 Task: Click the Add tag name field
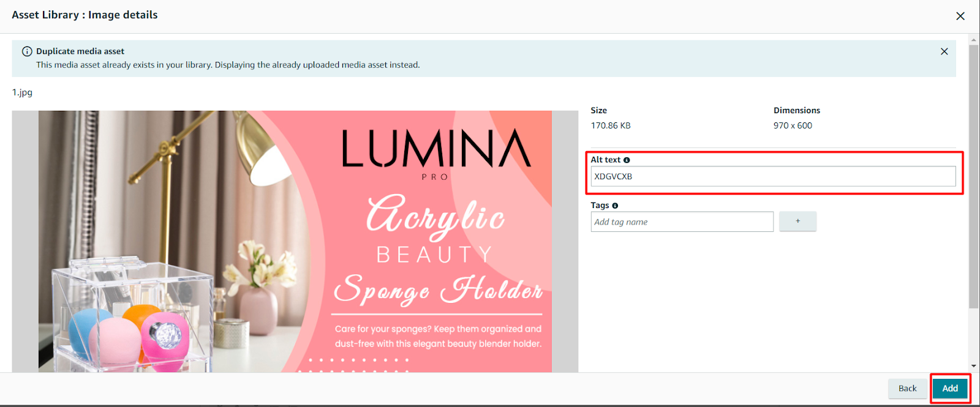coord(682,222)
